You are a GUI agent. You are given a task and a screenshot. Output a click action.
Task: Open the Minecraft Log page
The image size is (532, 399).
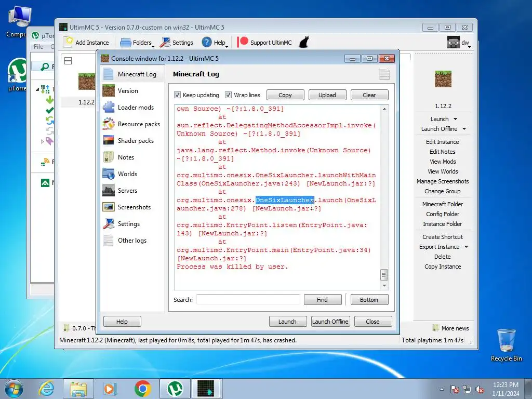point(132,74)
